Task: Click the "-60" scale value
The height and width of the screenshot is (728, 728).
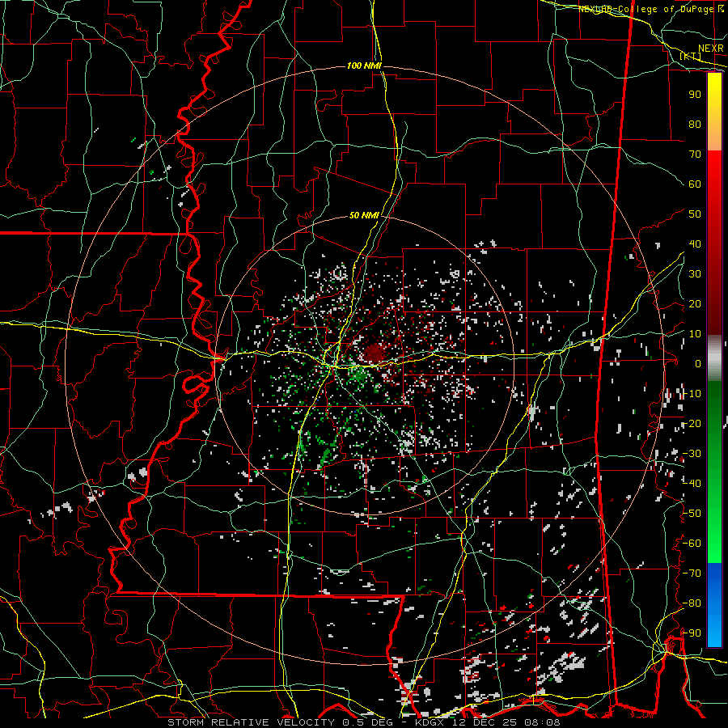Action: 692,544
